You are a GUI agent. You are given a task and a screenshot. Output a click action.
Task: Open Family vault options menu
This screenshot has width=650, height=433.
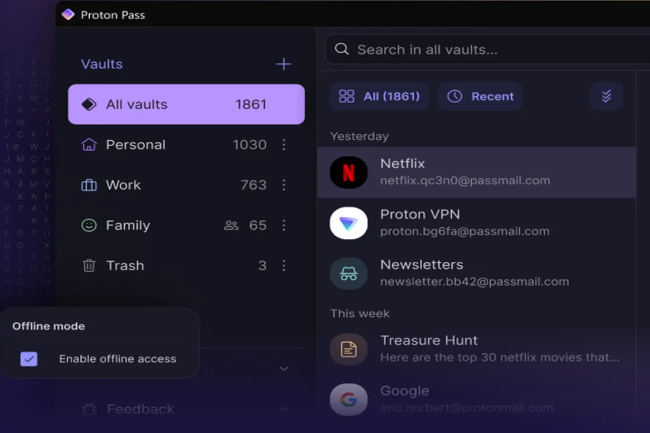[x=284, y=225]
